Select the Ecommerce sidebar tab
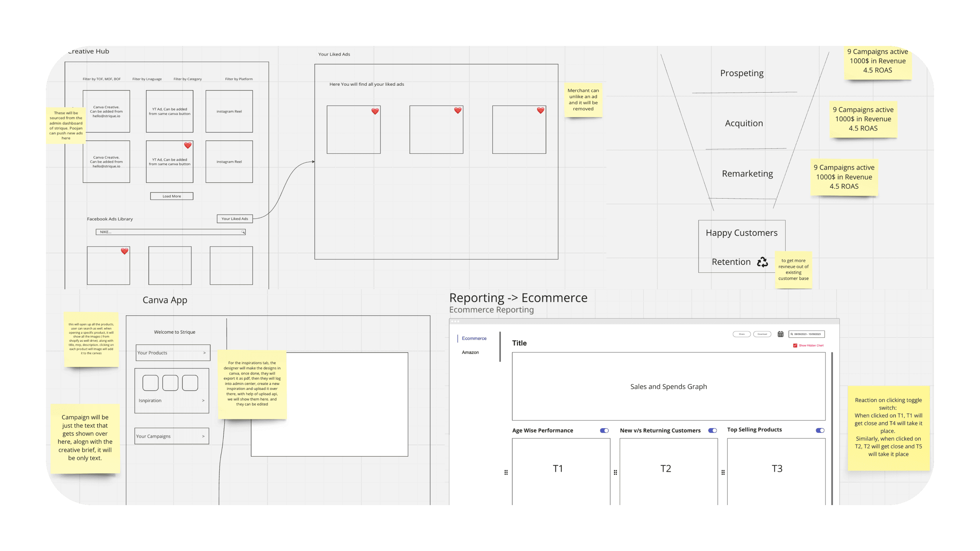This screenshot has height=551, width=980. point(474,338)
